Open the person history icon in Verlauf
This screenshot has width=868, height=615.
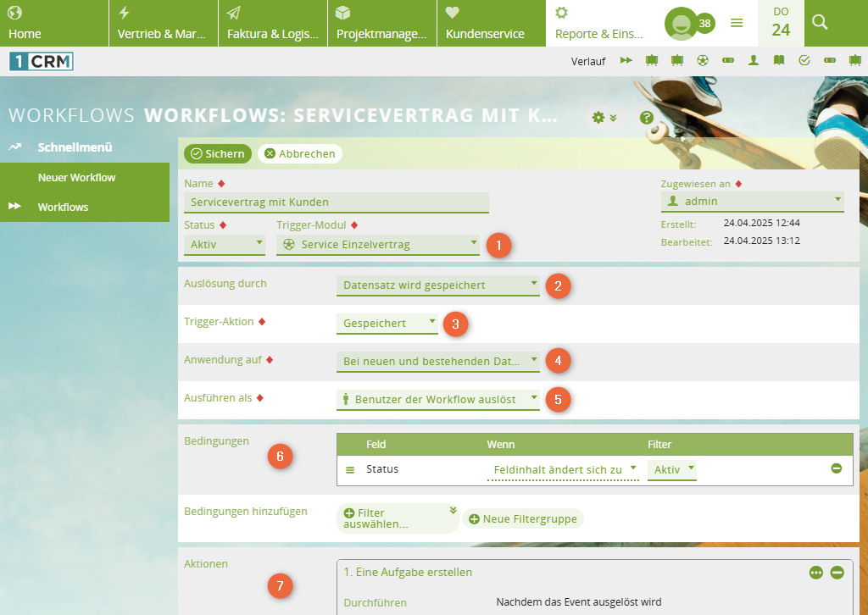click(754, 60)
